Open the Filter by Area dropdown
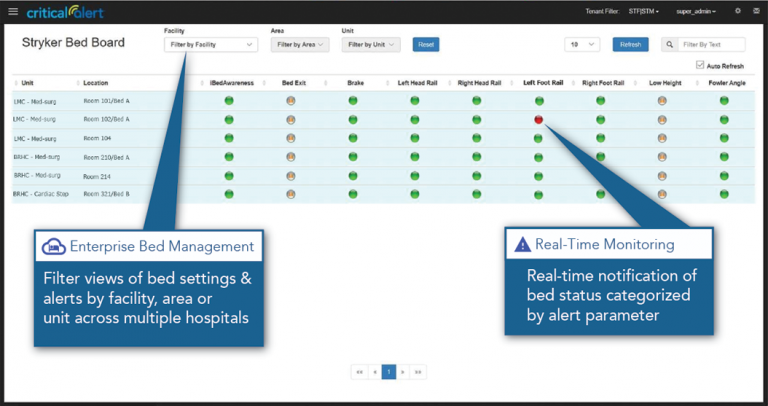The width and height of the screenshot is (768, 406). click(x=301, y=45)
